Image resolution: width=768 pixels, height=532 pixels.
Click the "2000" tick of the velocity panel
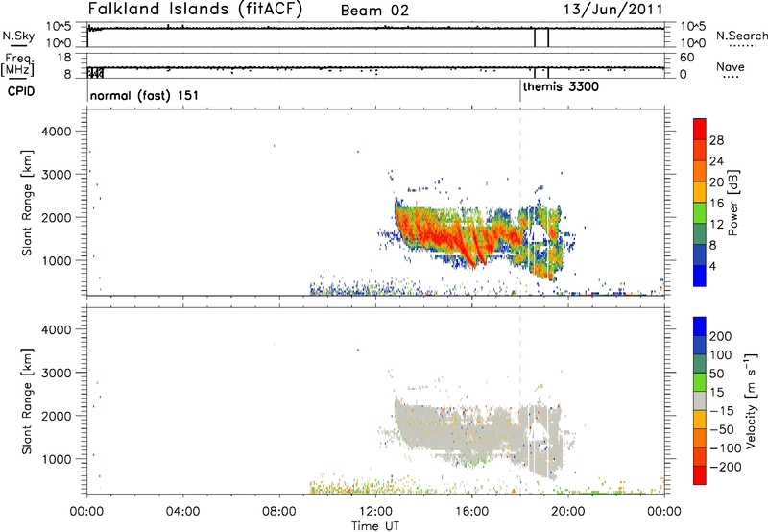coord(56,416)
